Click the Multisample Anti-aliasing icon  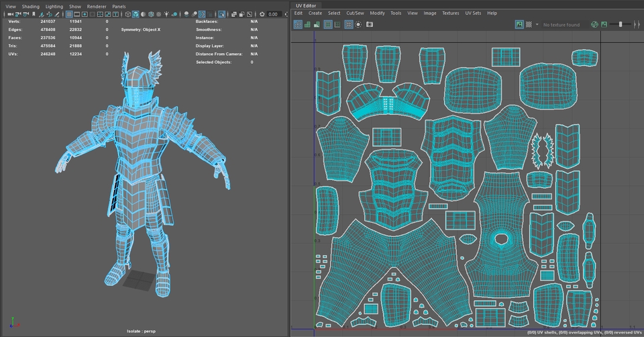tap(202, 14)
